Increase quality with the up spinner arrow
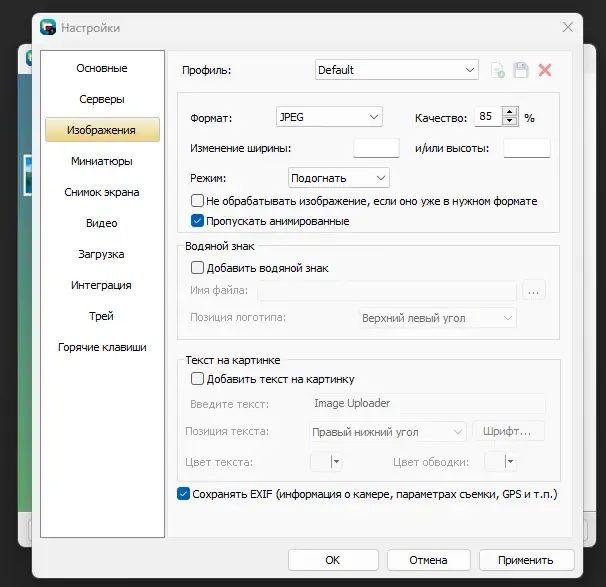The height and width of the screenshot is (587, 606). click(510, 112)
